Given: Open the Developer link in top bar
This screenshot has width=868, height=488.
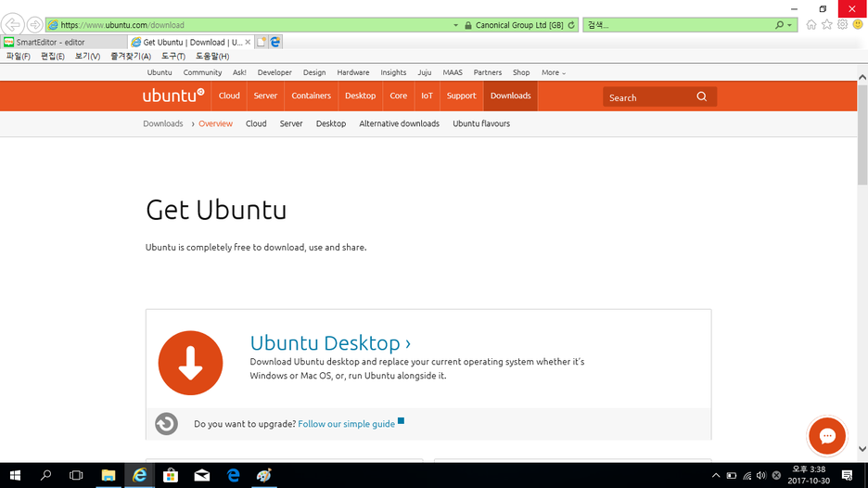Looking at the screenshot, I should coord(274,72).
